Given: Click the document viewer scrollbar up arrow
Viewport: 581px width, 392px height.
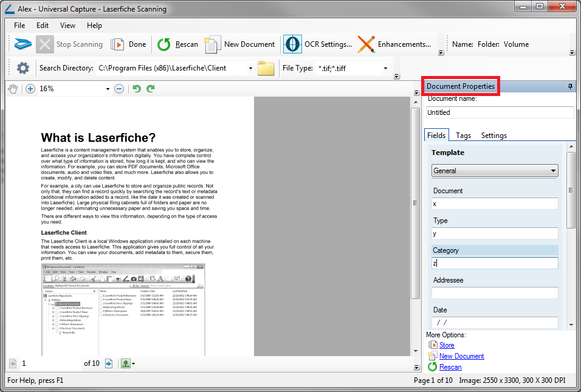Looking at the screenshot, I should pyautogui.click(x=415, y=102).
